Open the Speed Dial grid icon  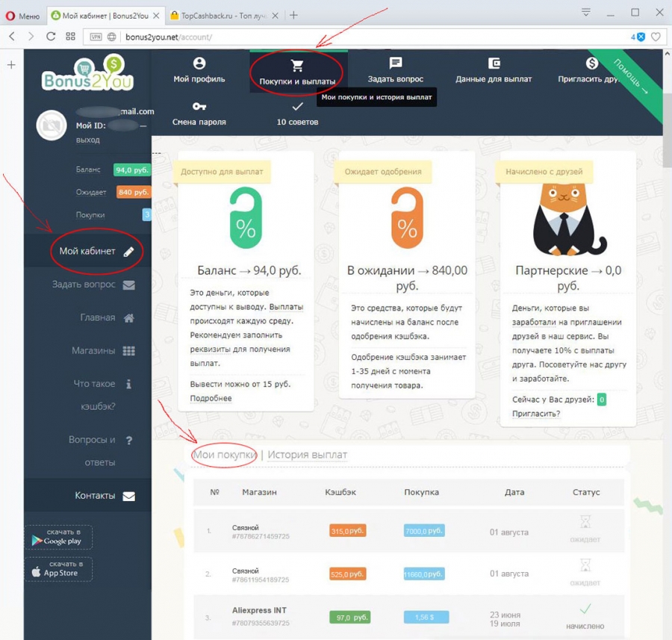(x=70, y=37)
